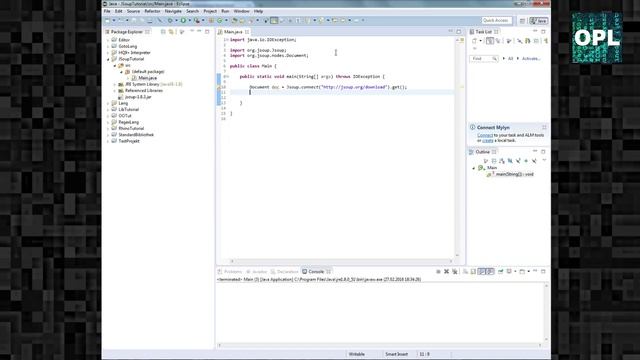Screen dimensions: 640x360
Task: Select main(String[]) method in Outline
Action: [510, 174]
